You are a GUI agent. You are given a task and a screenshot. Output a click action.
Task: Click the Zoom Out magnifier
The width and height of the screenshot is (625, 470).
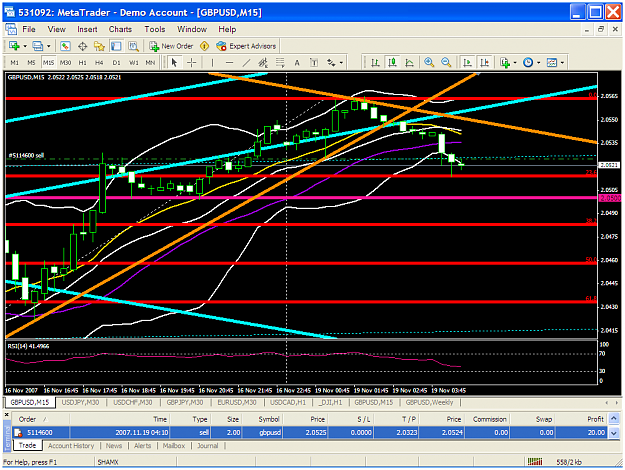(446, 63)
